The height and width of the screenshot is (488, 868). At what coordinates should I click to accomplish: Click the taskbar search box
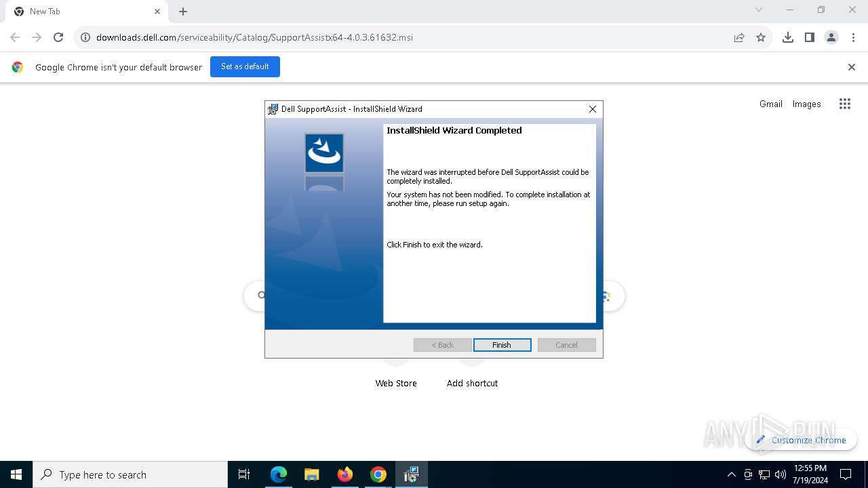pos(130,474)
